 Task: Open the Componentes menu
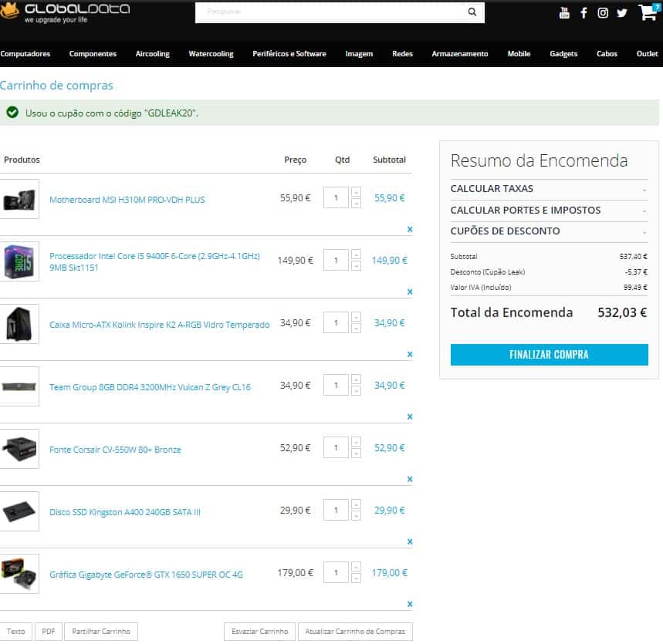(x=93, y=54)
